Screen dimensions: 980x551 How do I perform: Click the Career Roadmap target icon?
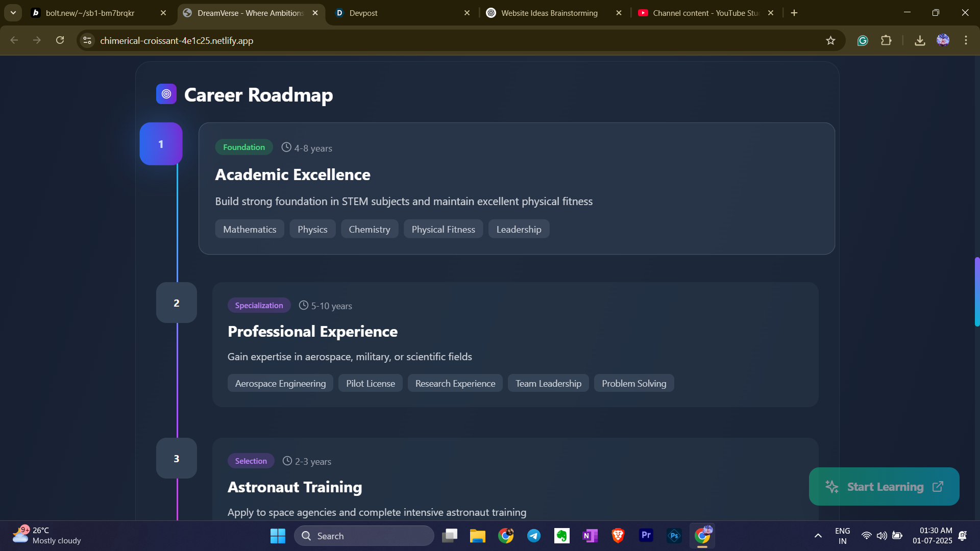166,94
